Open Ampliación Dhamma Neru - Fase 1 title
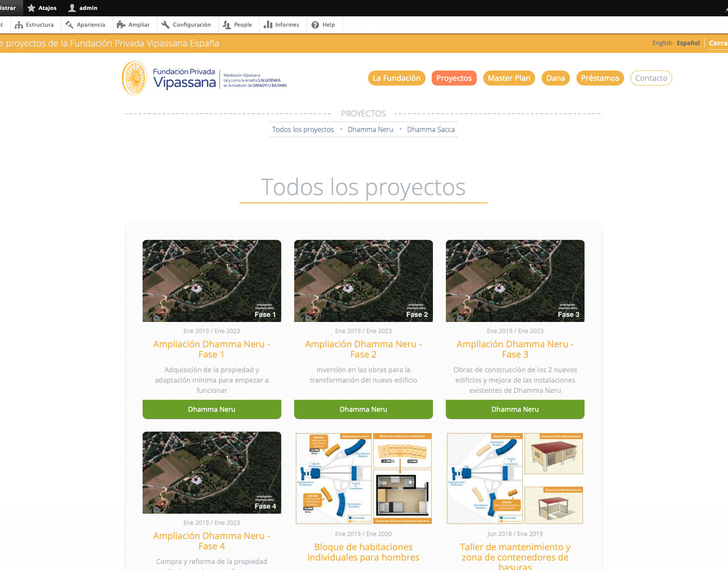The width and height of the screenshot is (728, 570). (x=212, y=349)
